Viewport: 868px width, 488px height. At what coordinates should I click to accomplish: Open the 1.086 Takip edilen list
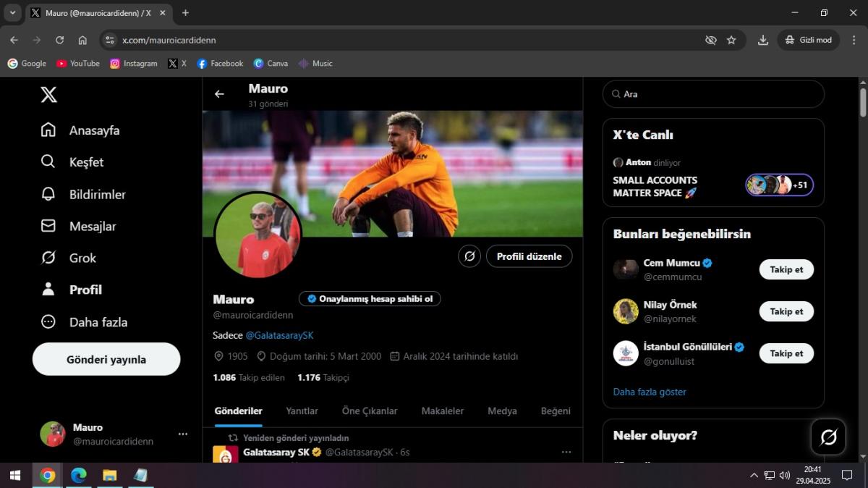point(249,377)
